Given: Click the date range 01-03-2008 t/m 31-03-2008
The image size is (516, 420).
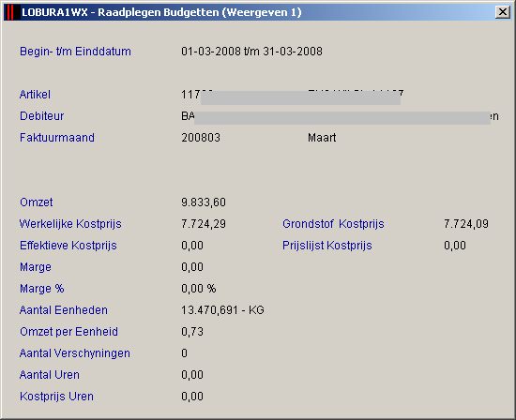Looking at the screenshot, I should 251,52.
